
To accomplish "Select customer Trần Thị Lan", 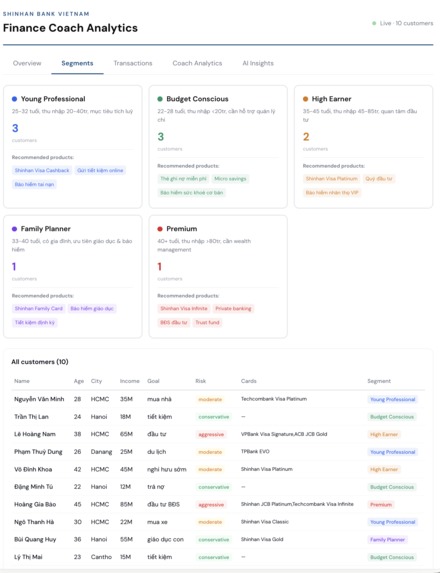I will point(31,417).
